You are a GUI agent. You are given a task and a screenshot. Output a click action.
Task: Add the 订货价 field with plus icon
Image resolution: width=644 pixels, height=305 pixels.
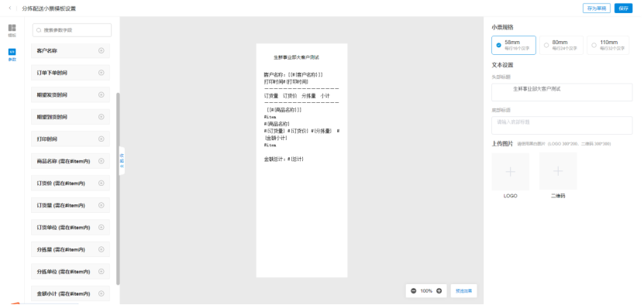[x=101, y=183]
